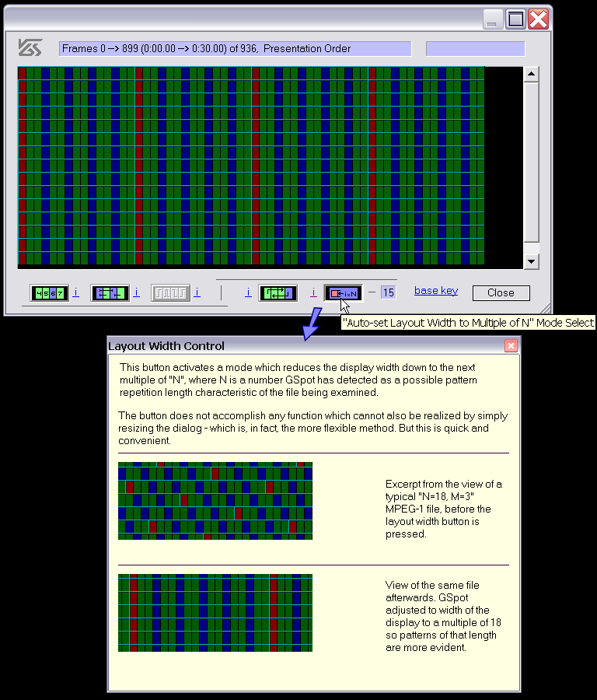Open info link right of grayed-out button

click(197, 293)
